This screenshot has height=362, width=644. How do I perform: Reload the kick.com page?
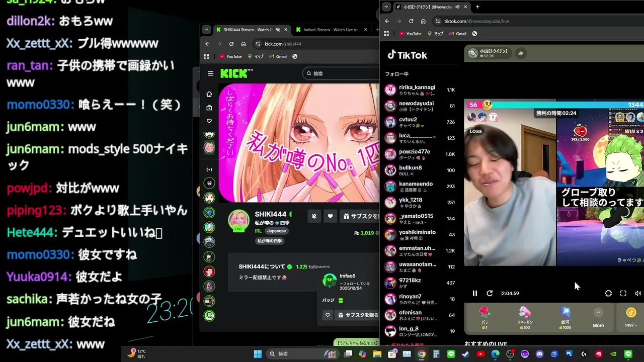click(x=231, y=44)
